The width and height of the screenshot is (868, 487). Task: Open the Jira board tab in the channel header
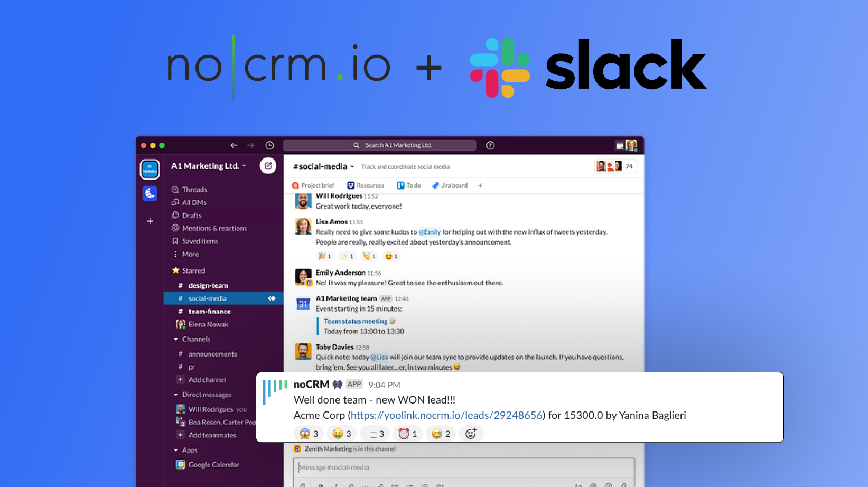pyautogui.click(x=453, y=185)
